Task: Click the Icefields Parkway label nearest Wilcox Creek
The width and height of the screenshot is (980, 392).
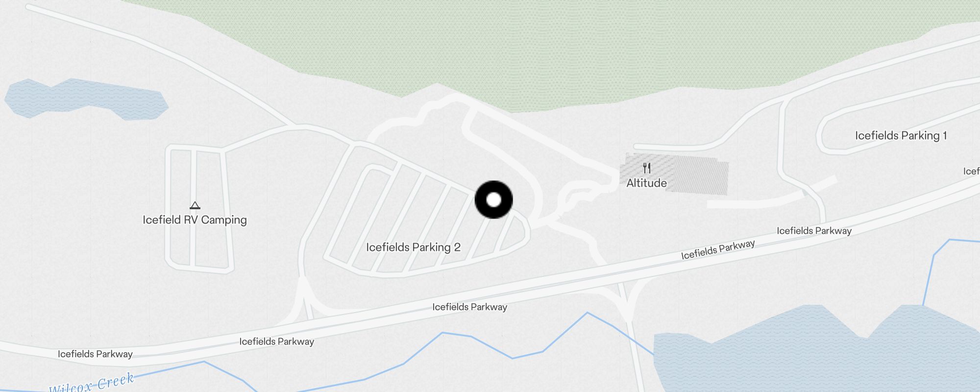Action: pyautogui.click(x=95, y=354)
